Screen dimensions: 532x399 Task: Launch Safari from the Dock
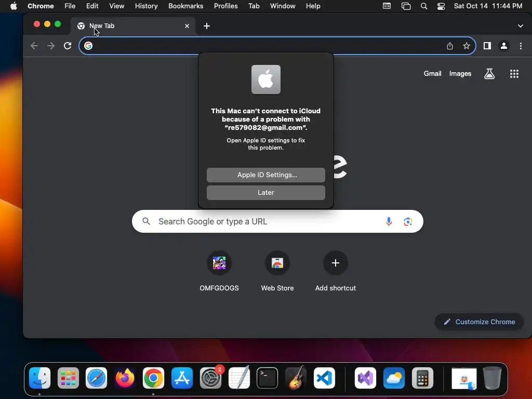click(96, 378)
